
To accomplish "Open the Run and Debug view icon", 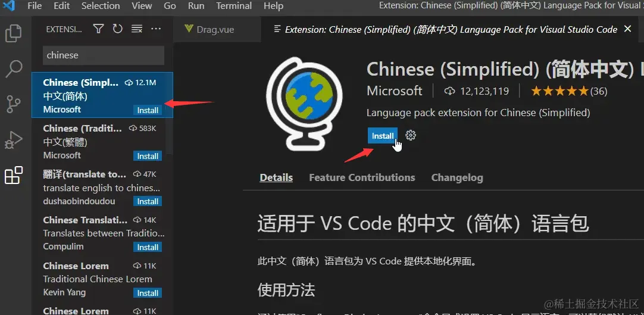I will click(14, 140).
